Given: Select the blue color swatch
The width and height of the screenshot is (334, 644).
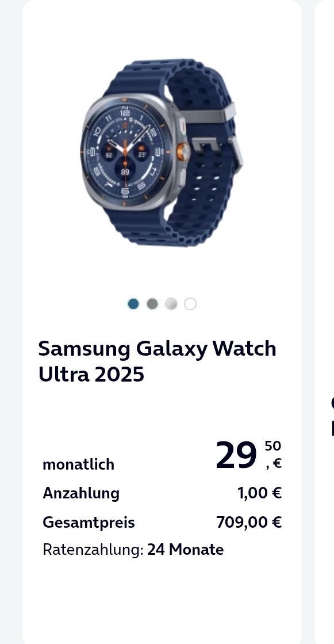Looking at the screenshot, I should click(x=133, y=304).
